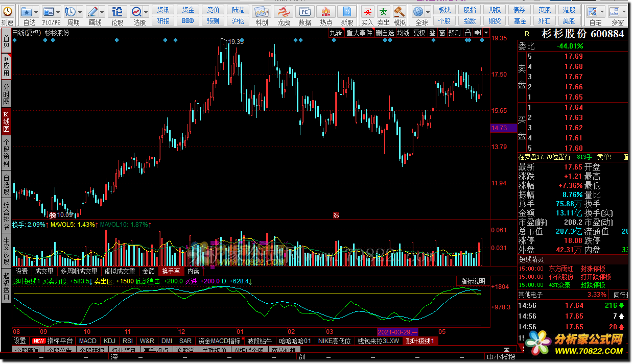Expand the 自定 dropdown arrow
This screenshot has width=633, height=364.
(x=601, y=11)
